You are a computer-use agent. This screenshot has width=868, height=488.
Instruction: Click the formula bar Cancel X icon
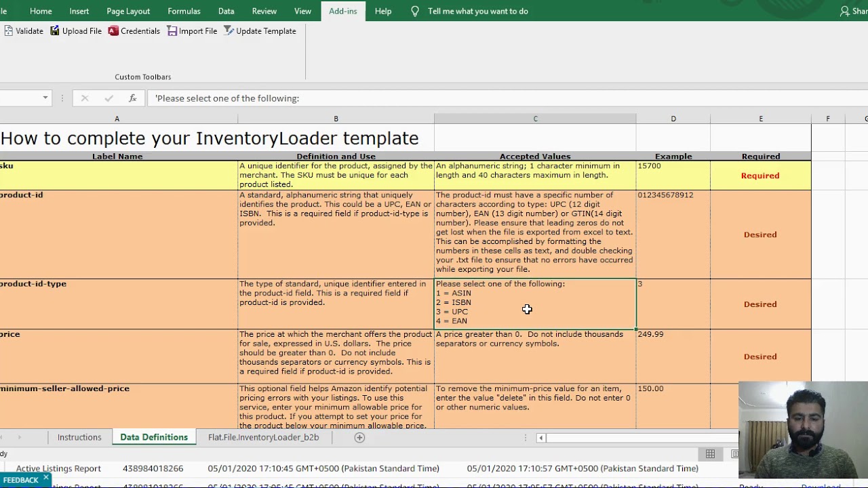[85, 98]
